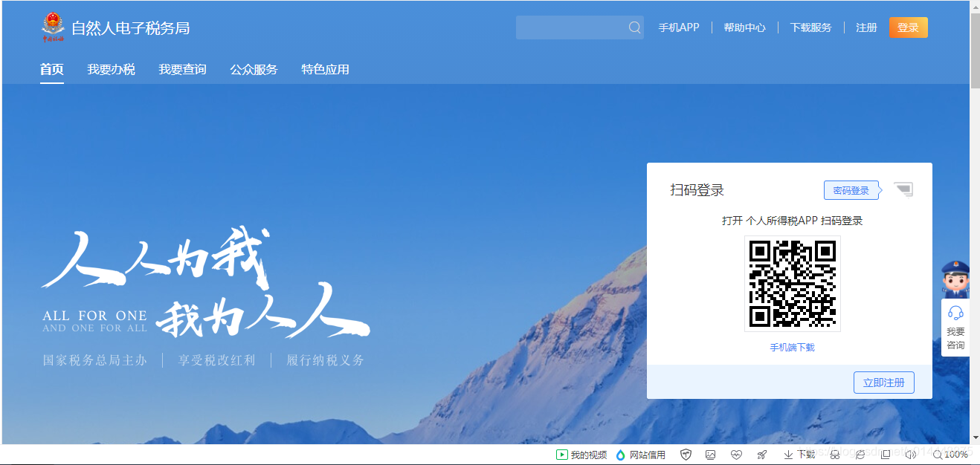Click the shield security icon in status bar
This screenshot has width=980, height=465.
point(686,455)
